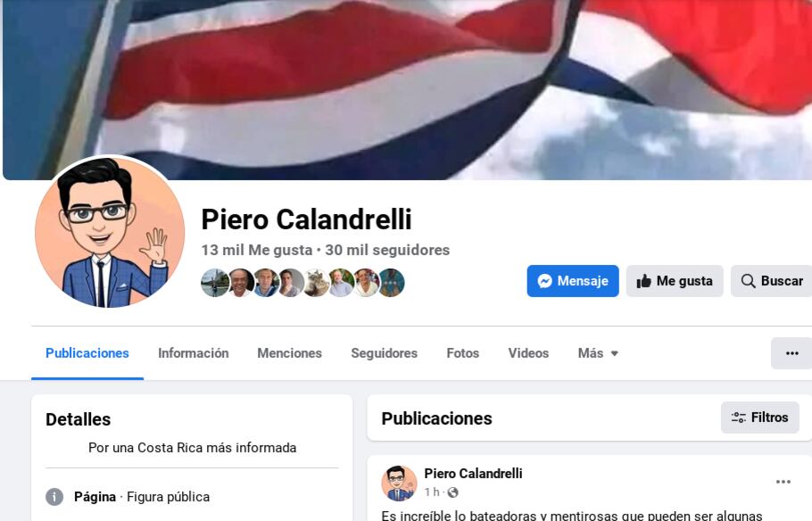The height and width of the screenshot is (521, 812).
Task: Open the three-dots page options menu
Action: coord(791,353)
